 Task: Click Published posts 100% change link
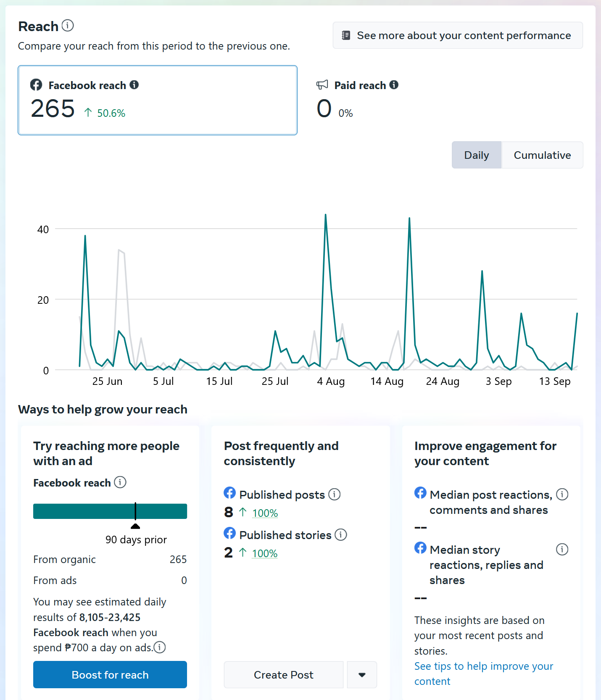coord(265,513)
